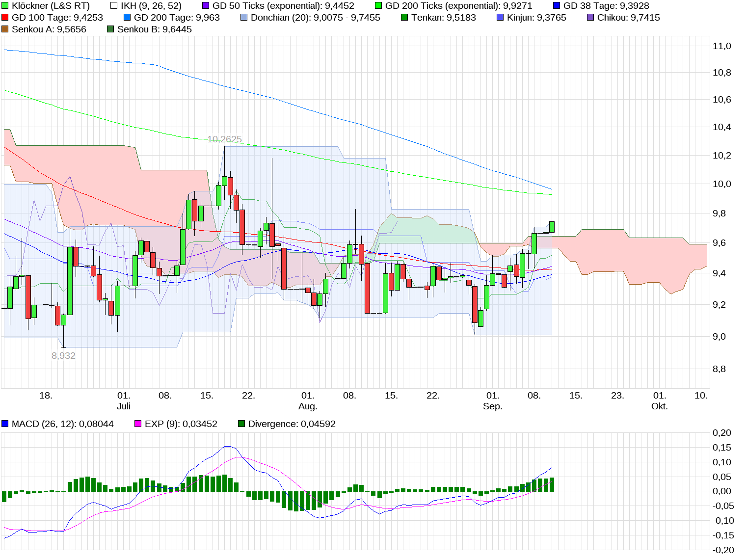Click 'EXP (9): 0,03452' label
Viewport: 746px width, 560px height.
click(x=181, y=424)
